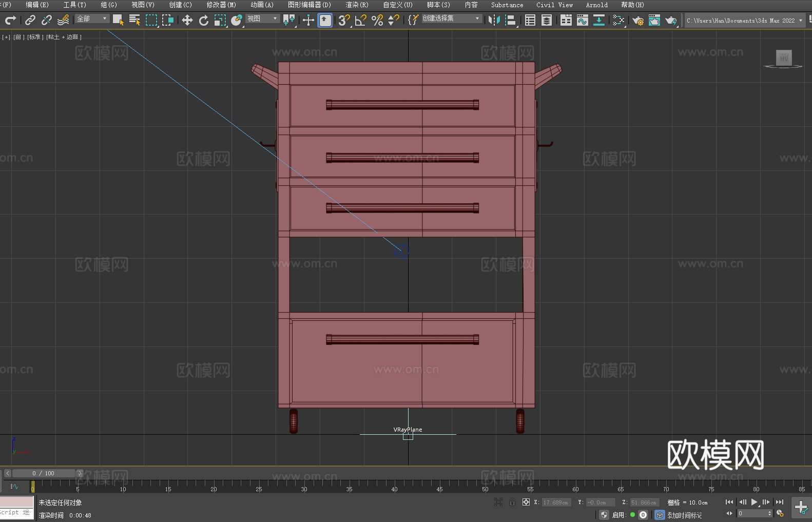
Task: Click Use Pivot Point Center icon
Action: pyautogui.click(x=289, y=20)
